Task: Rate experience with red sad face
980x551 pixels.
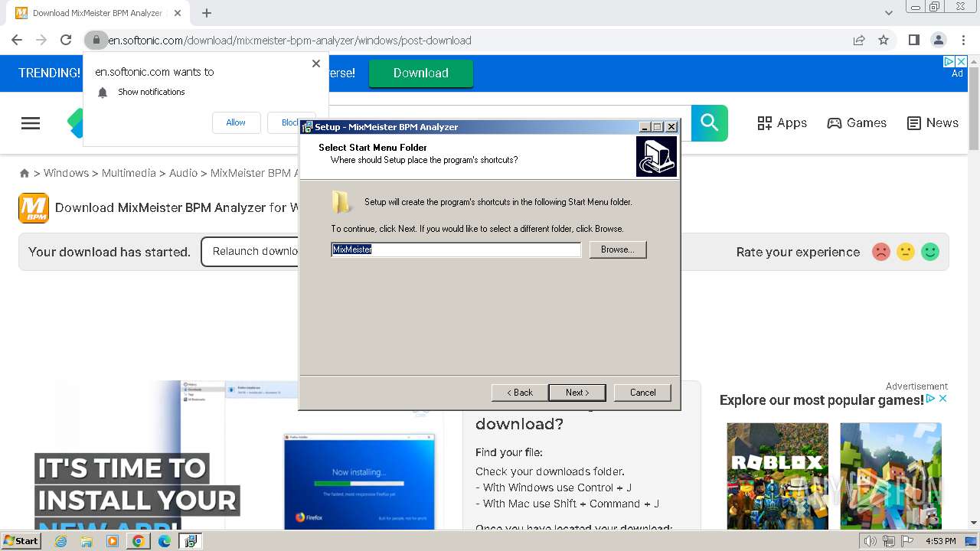Action: 881,252
